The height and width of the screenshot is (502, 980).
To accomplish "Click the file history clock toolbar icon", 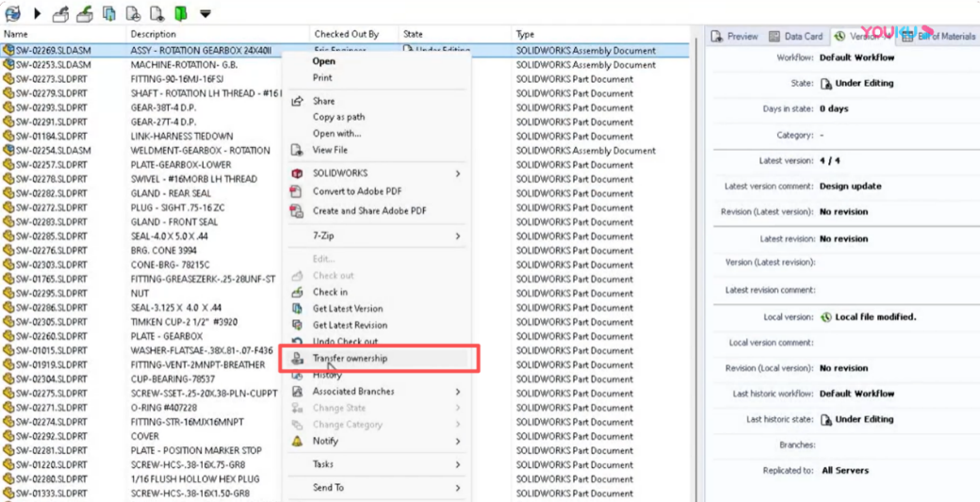I will pos(133,12).
